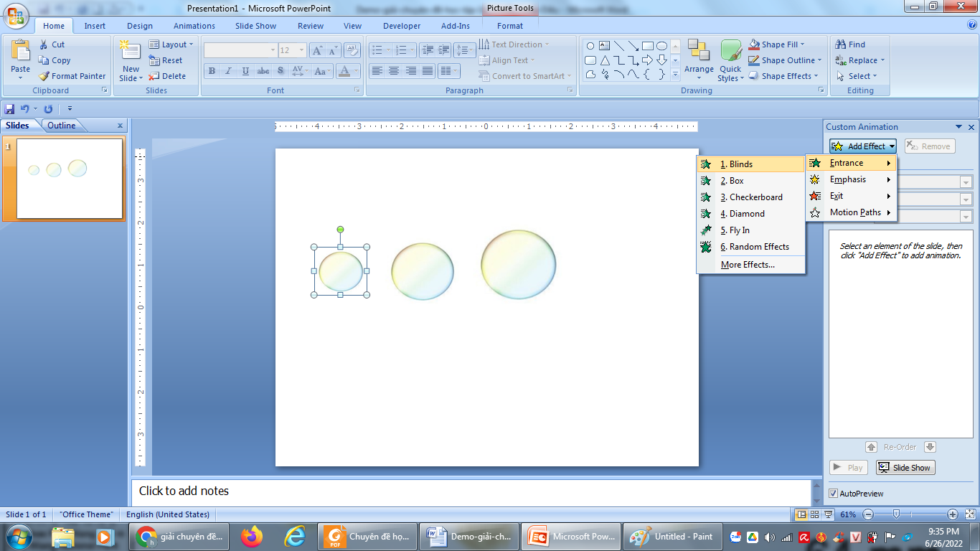Screen dimensions: 980x551
Task: Click Slide Show button in animation pane
Action: [x=905, y=468]
